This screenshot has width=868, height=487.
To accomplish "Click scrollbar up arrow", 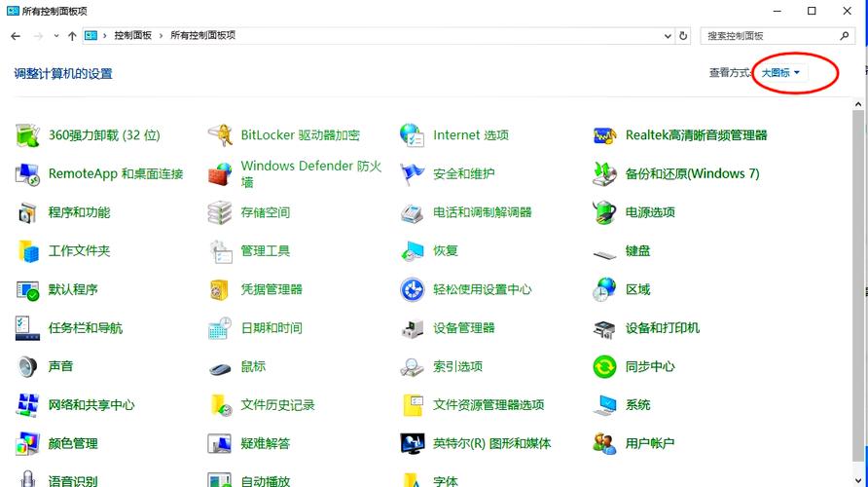I will pos(858,104).
